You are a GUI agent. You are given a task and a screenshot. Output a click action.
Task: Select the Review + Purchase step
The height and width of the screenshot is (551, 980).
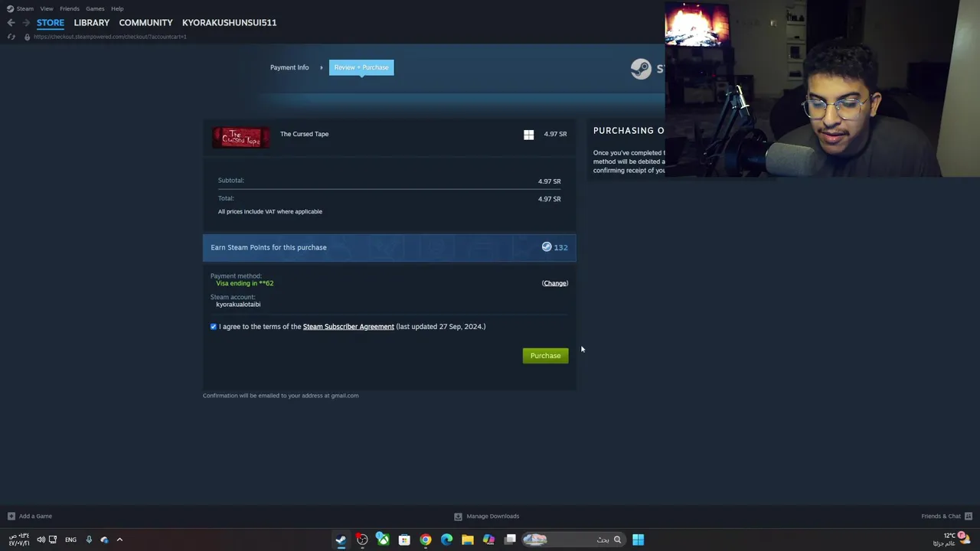[x=361, y=67]
